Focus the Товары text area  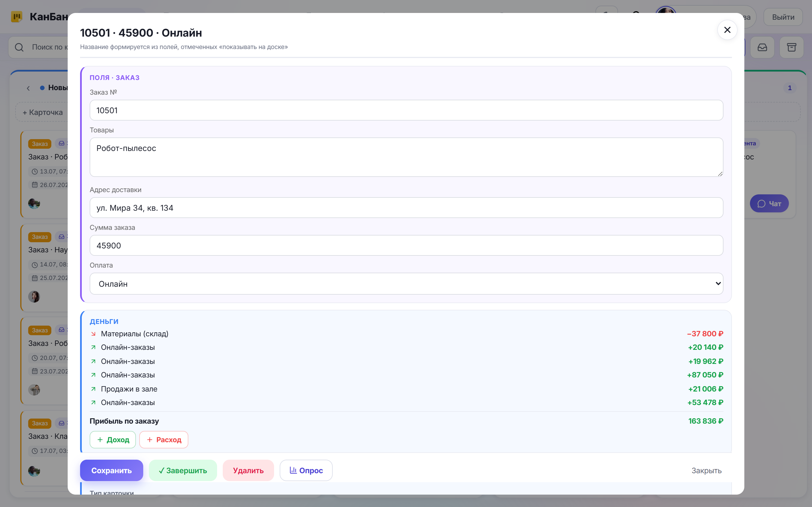(406, 157)
